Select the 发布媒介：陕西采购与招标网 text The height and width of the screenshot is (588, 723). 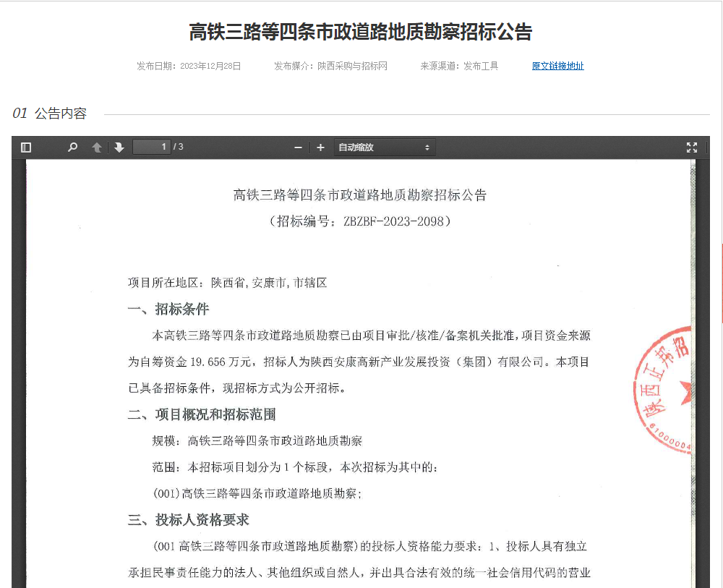(330, 66)
